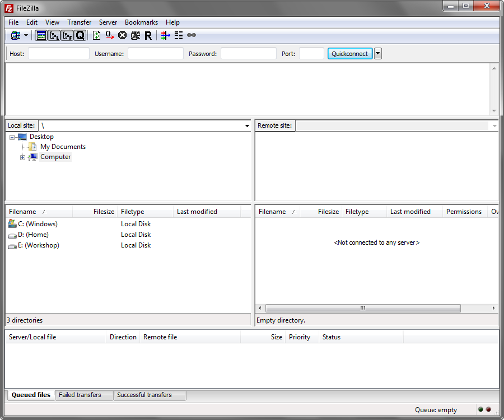The height and width of the screenshot is (420, 504).
Task: Open the Quickconnect history dropdown
Action: (x=378, y=54)
